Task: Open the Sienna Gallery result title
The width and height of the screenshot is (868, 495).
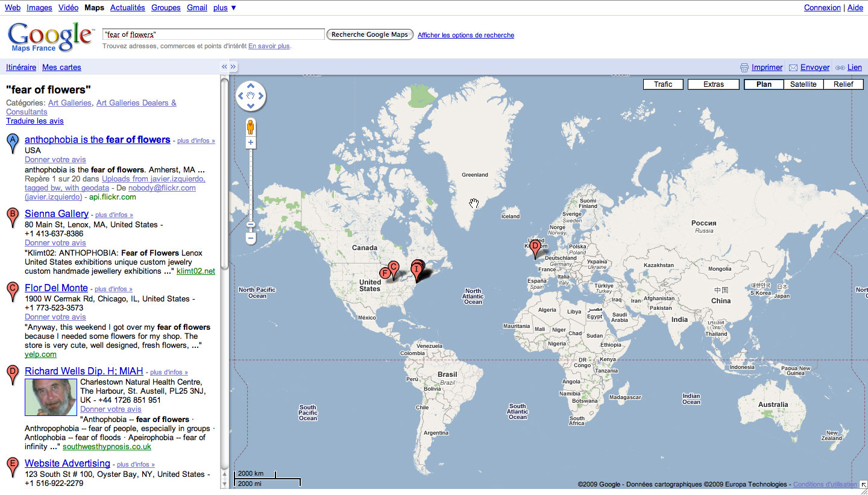Action: point(57,213)
